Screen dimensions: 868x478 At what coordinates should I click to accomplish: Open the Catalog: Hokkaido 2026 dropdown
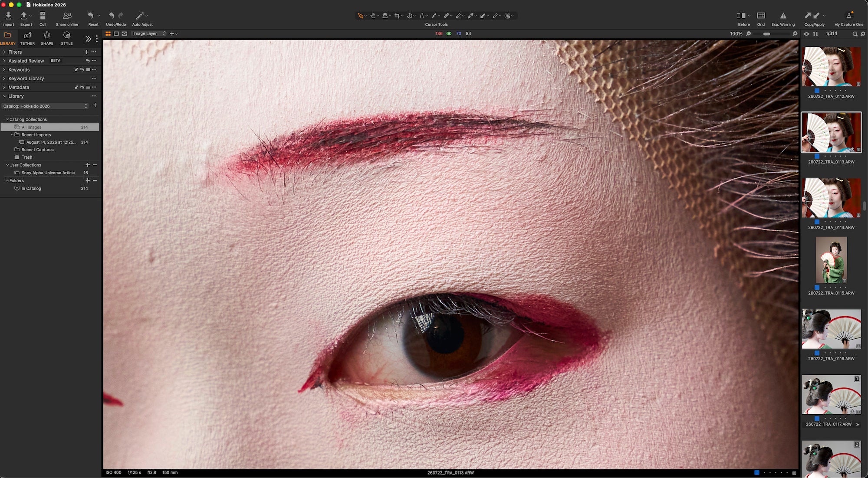[x=46, y=106]
